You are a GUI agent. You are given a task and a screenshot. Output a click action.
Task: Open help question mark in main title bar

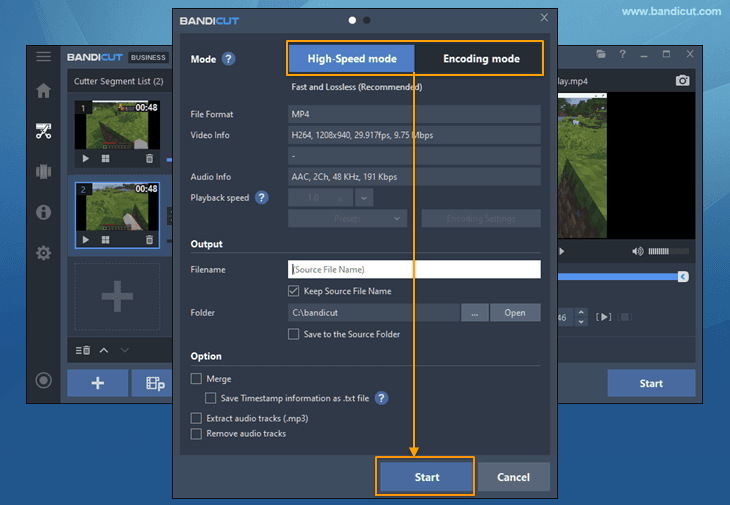pos(622,54)
